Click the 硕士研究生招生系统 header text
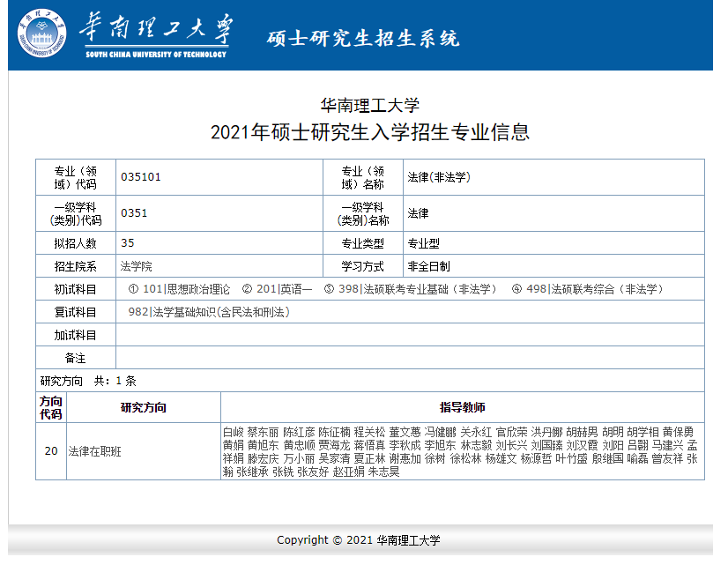The image size is (728, 572). (363, 39)
